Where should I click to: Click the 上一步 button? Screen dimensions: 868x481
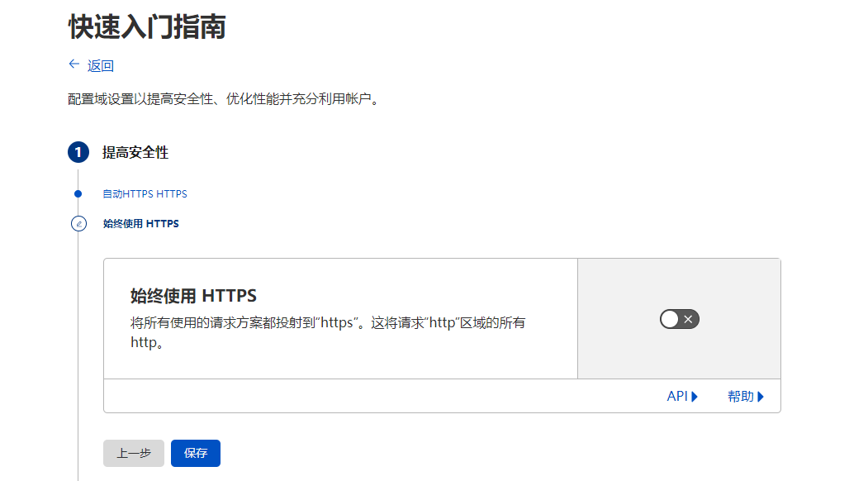click(x=133, y=453)
